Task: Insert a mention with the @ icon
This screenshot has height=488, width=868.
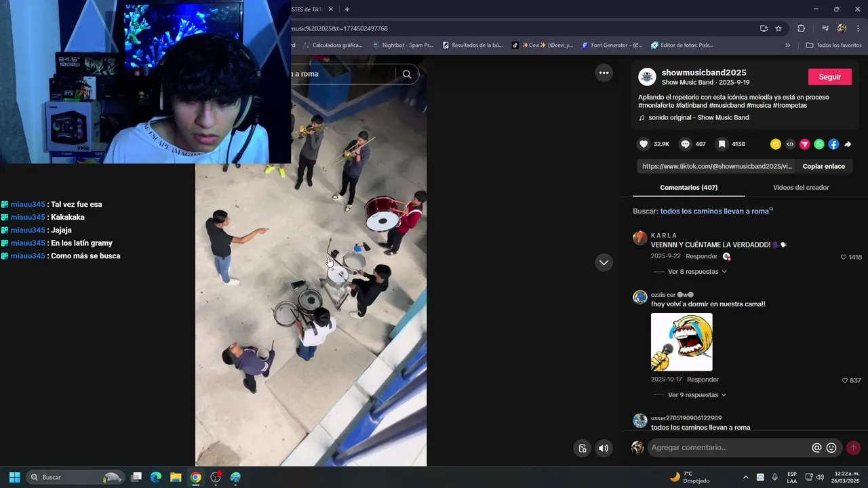Action: [816, 448]
